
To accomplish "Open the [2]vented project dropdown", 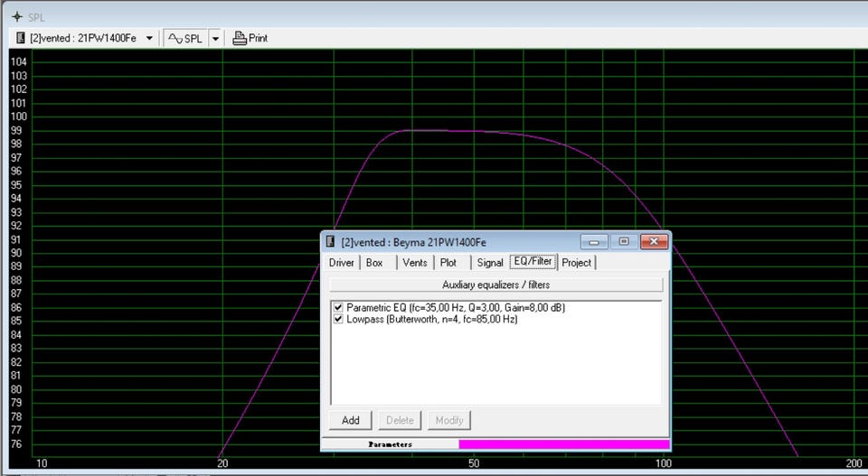I will click(x=149, y=38).
